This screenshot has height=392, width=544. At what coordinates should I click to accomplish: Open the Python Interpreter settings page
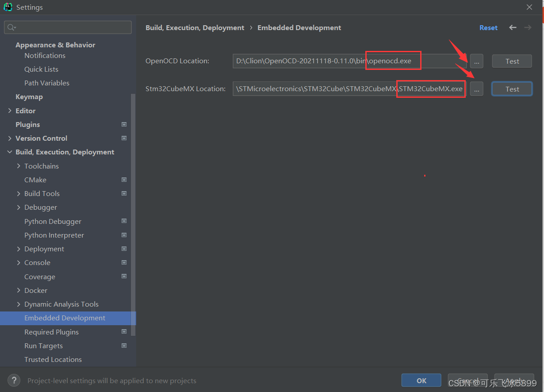tap(54, 235)
